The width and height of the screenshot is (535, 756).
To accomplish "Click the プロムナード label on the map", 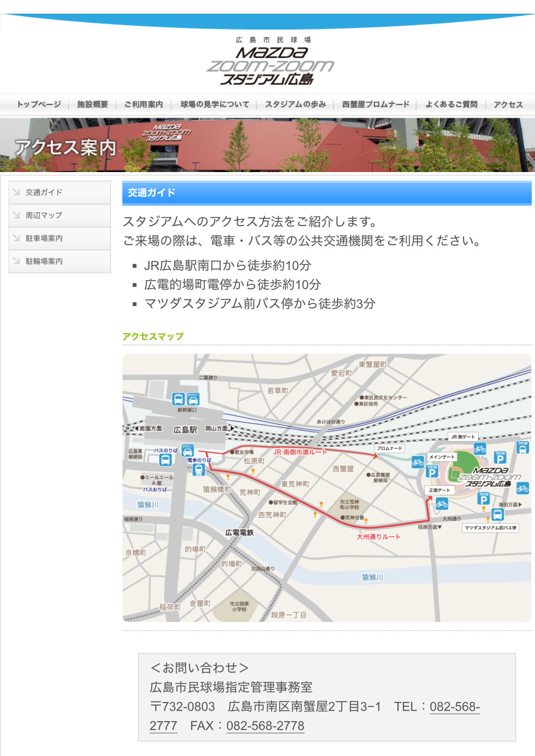I will (x=390, y=448).
